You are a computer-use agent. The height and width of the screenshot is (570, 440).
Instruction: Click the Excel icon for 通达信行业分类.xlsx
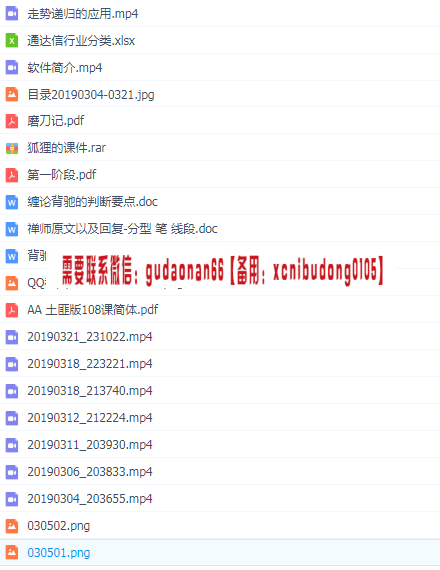click(12, 40)
